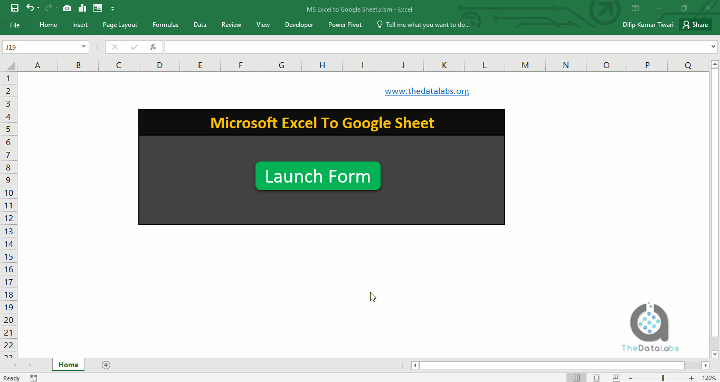This screenshot has height=382, width=720.
Task: Expand the Name Box dropdown
Action: point(84,47)
